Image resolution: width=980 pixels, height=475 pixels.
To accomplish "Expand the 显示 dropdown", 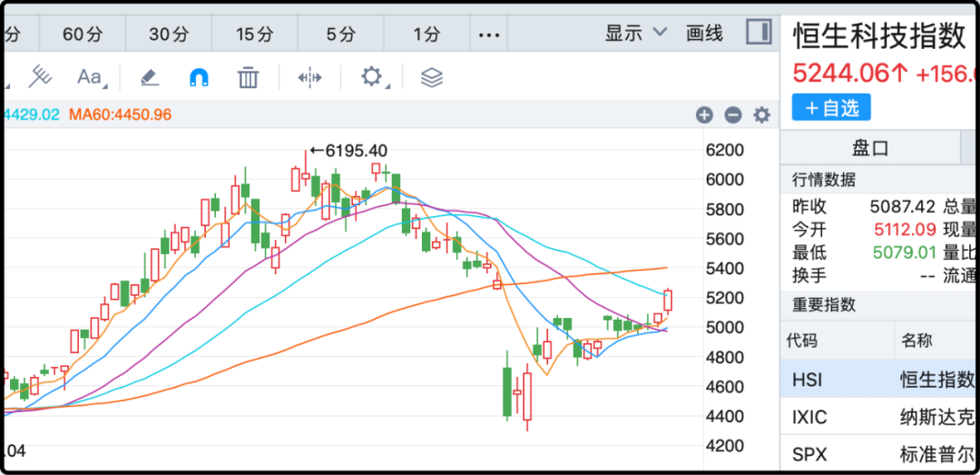I will click(x=636, y=34).
